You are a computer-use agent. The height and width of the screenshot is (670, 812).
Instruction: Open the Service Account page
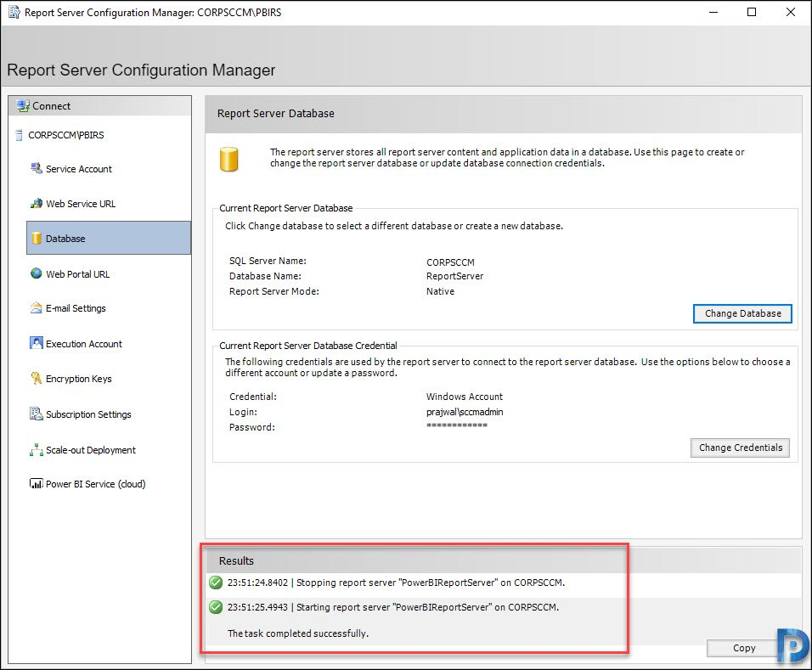pyautogui.click(x=79, y=169)
